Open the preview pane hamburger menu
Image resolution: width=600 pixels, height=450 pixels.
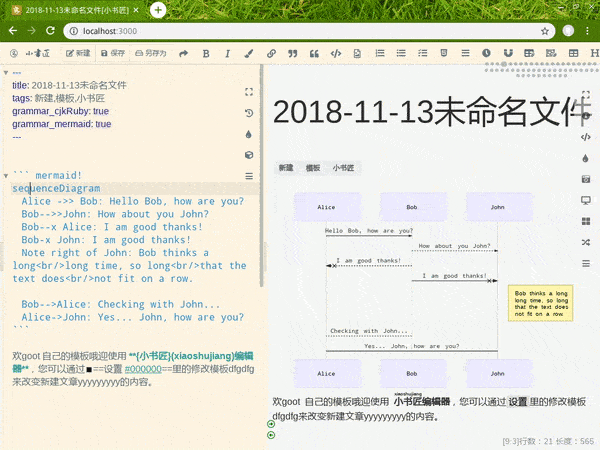[585, 263]
